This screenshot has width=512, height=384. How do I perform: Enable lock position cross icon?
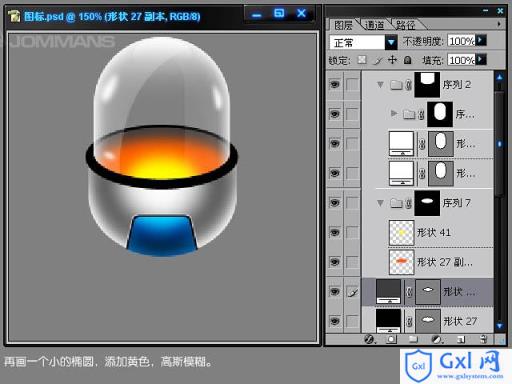click(x=392, y=60)
